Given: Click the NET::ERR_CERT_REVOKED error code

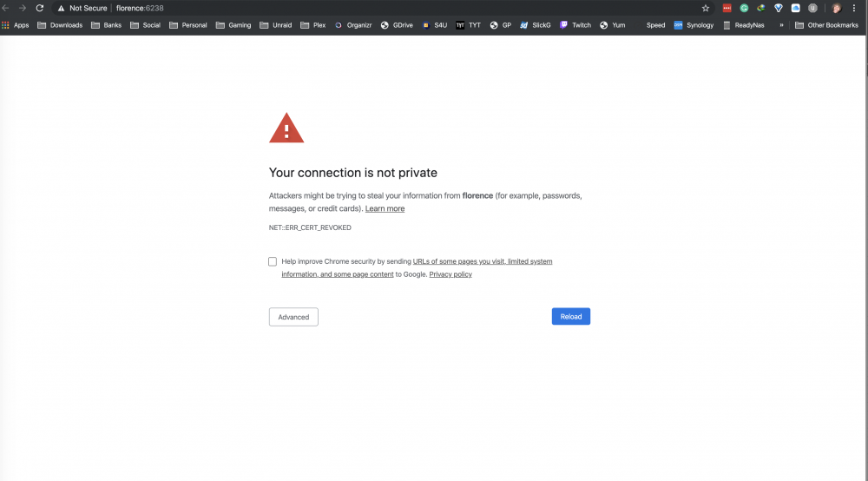Looking at the screenshot, I should pyautogui.click(x=310, y=227).
